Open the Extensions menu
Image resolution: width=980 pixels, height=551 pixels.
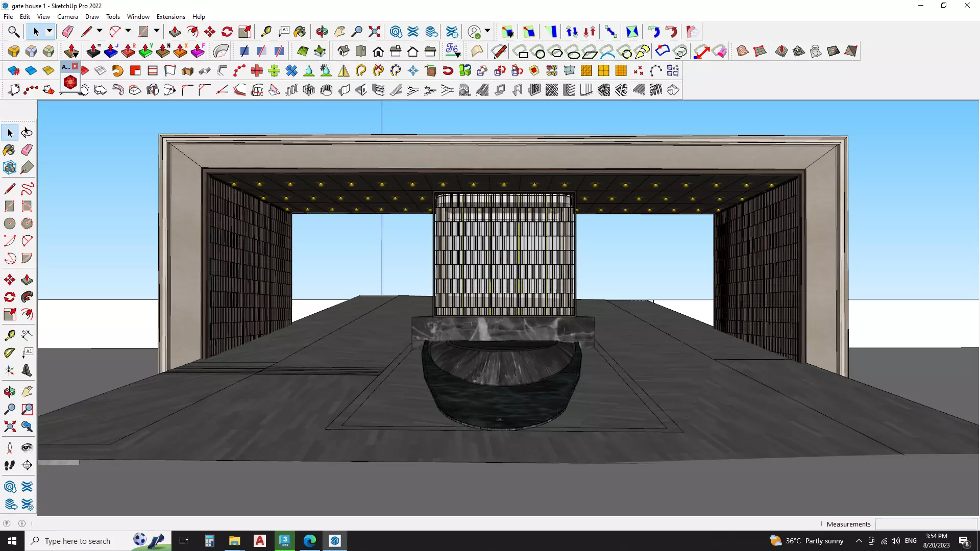170,17
